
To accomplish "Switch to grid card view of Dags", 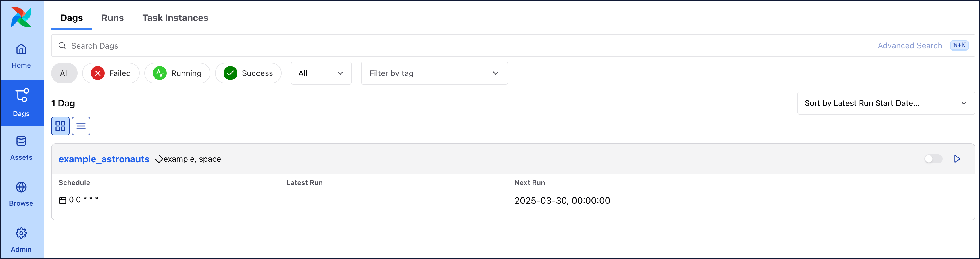I will [x=60, y=126].
